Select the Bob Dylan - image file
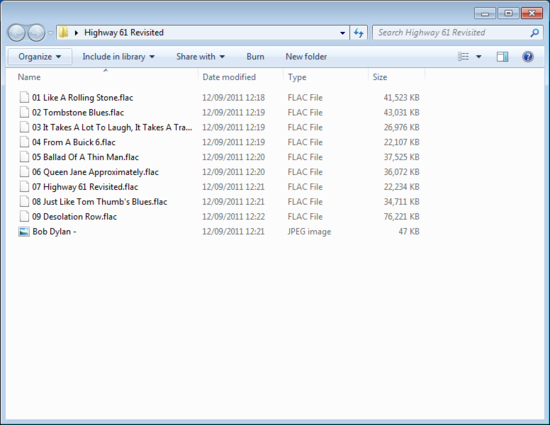 54,231
